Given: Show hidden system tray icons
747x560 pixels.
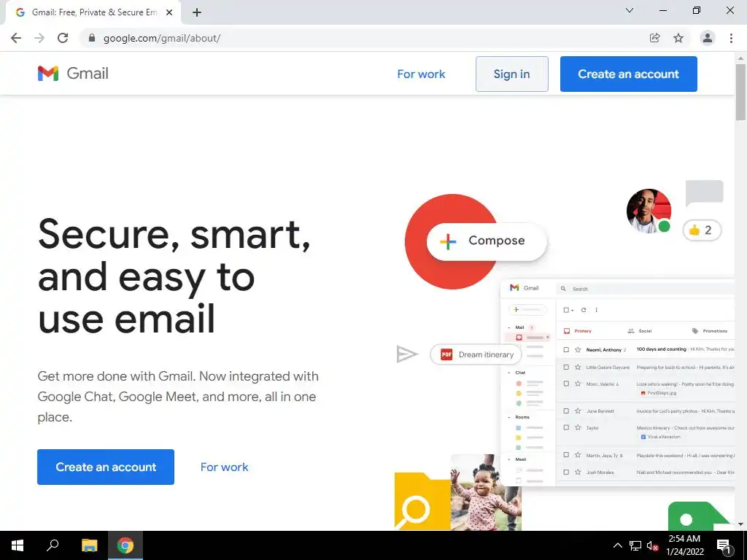Looking at the screenshot, I should click(617, 545).
